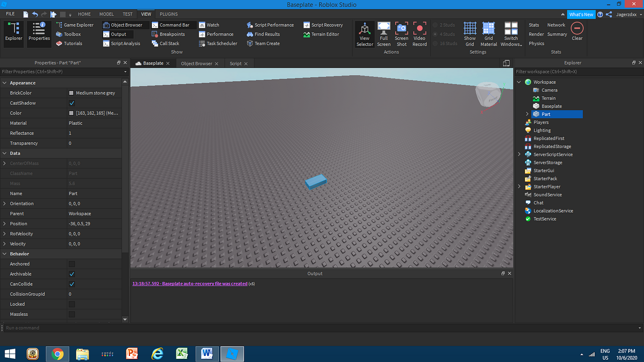The height and width of the screenshot is (362, 644).
Task: Open the Baseplate auto-recovery output link
Action: point(190,284)
